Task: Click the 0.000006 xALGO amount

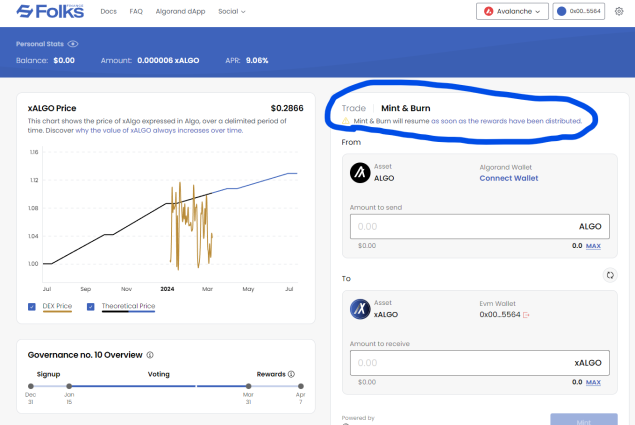Action: tap(168, 60)
